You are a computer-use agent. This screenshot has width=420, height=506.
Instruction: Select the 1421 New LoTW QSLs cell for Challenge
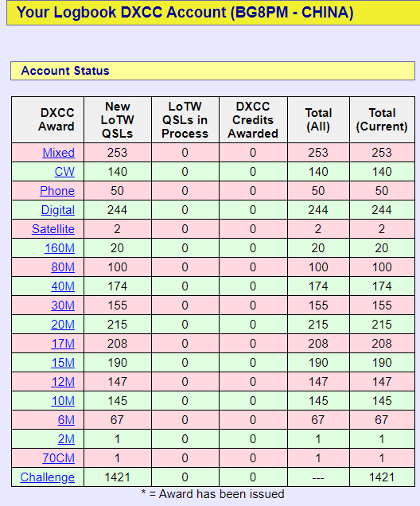pos(118,477)
